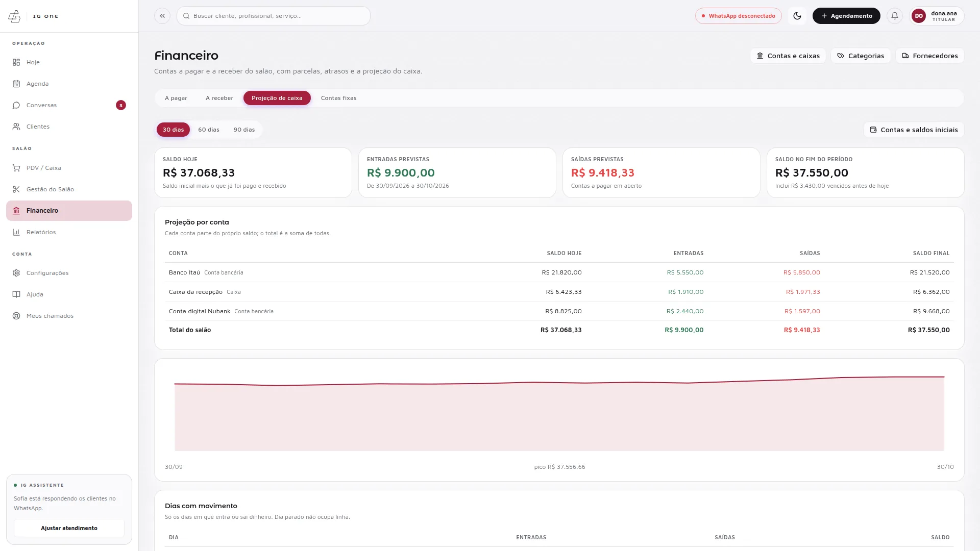Screen dimensions: 980x551
Task: Open Meus chamados in the sidebar
Action: coord(69,316)
